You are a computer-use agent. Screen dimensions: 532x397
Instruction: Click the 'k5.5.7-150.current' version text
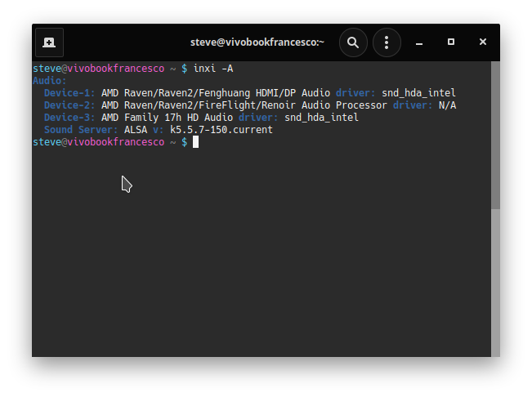point(221,130)
